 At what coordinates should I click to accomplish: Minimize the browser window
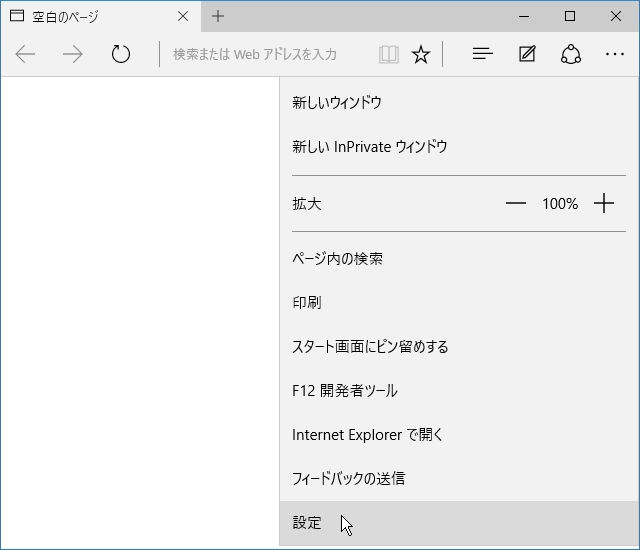click(524, 16)
